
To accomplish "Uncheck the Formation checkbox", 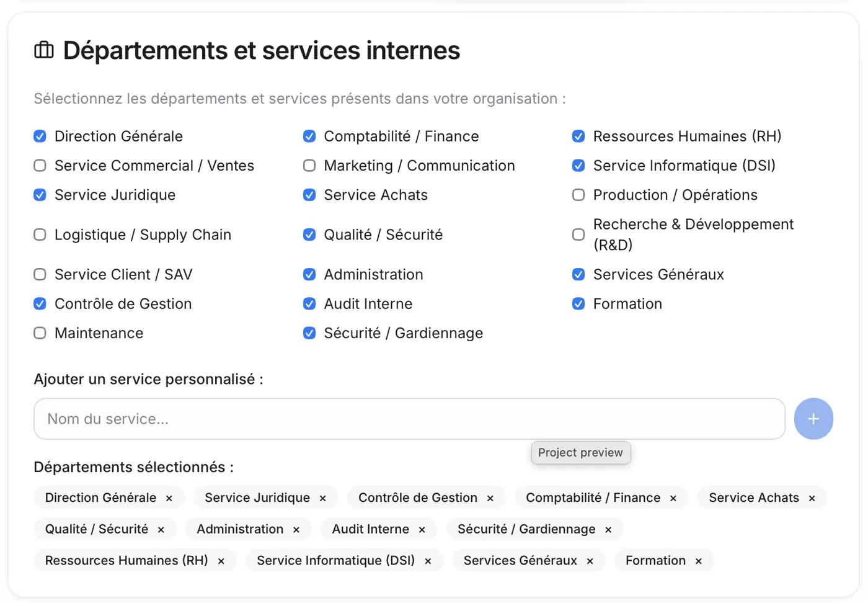I will (578, 304).
